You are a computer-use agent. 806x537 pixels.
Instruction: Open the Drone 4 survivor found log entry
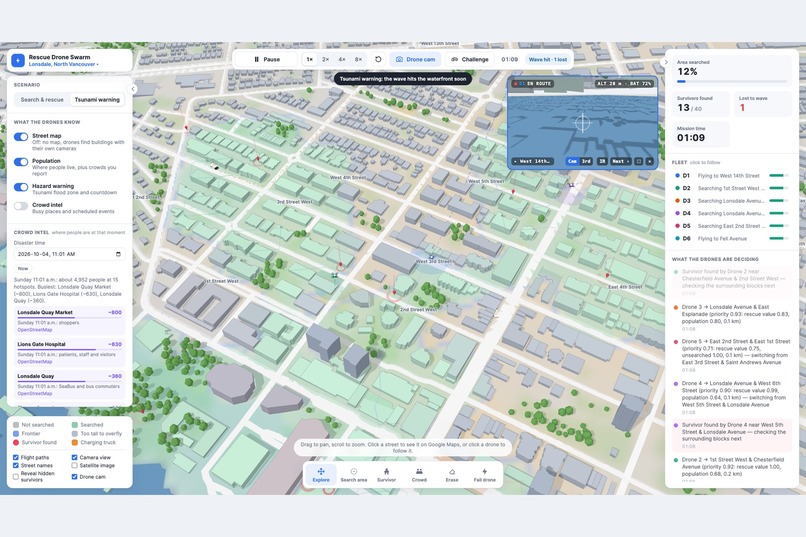[x=732, y=435]
